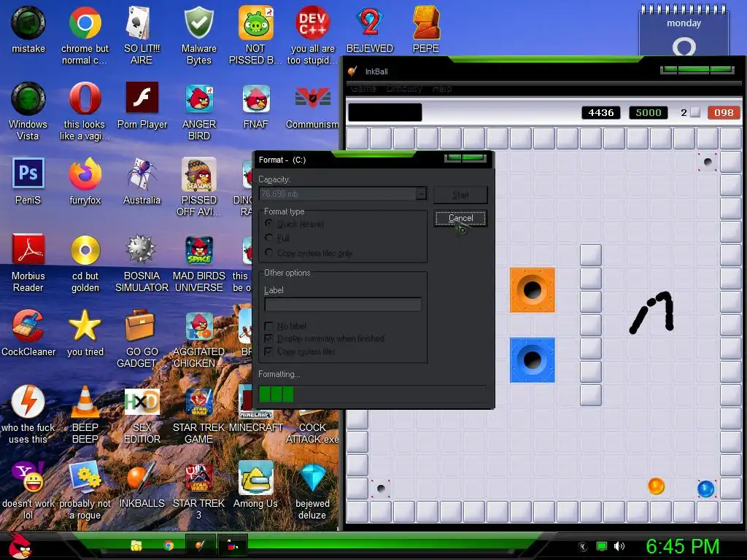Expand hidden tray icons arrow
The height and width of the screenshot is (560, 747).
(x=583, y=547)
